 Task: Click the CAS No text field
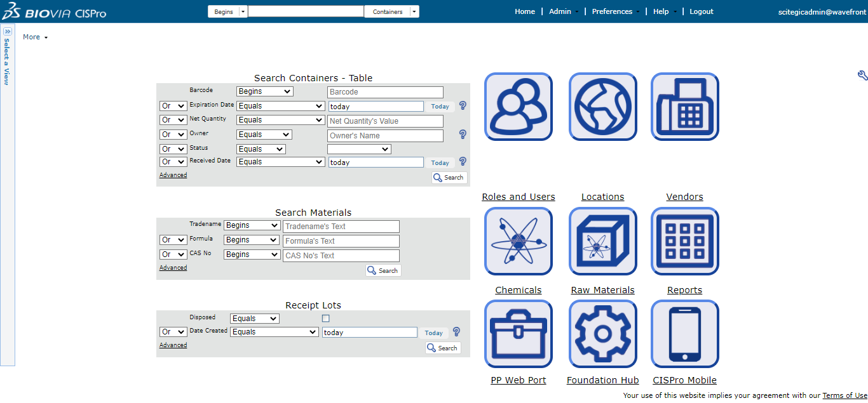(341, 256)
